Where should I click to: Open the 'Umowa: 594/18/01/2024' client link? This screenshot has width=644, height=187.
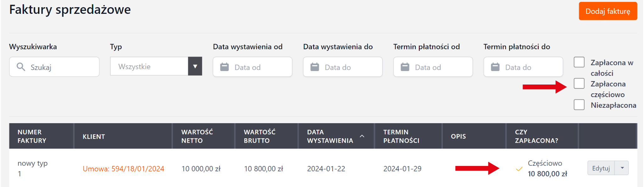point(123,169)
